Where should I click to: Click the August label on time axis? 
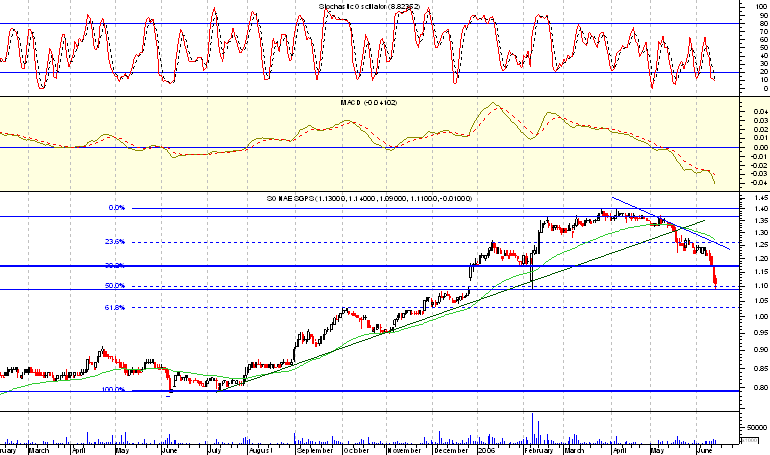[260, 450]
